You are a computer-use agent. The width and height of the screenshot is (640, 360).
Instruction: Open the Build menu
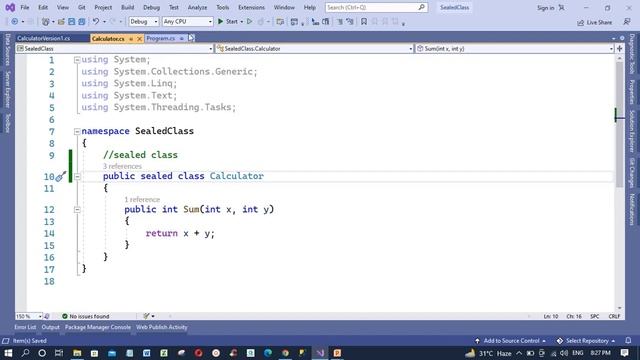pos(127,7)
